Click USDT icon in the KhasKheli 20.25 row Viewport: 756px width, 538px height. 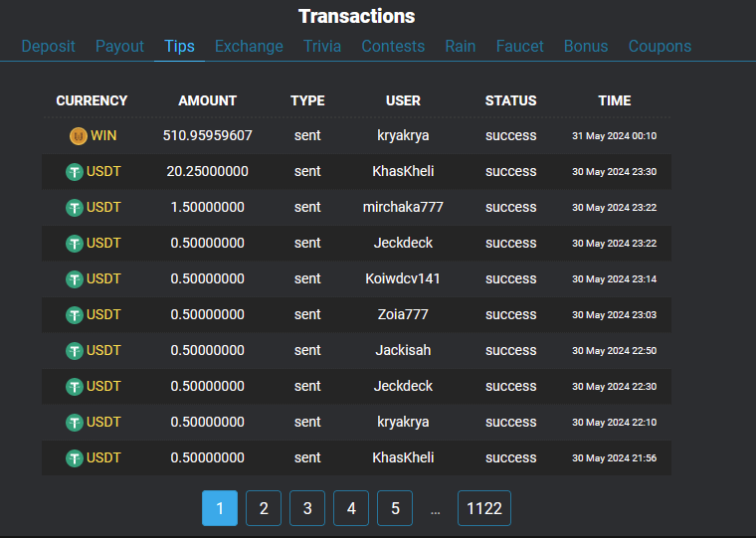point(75,172)
